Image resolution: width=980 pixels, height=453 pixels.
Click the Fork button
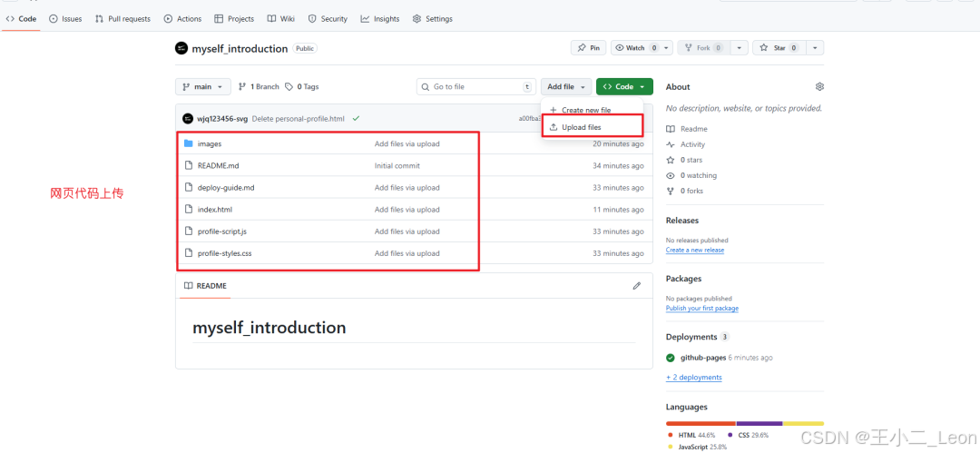[704, 47]
